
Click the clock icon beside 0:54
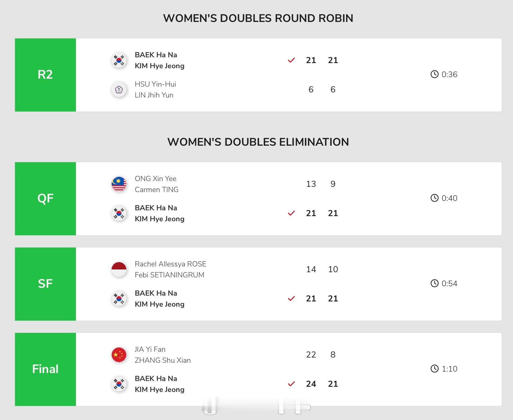pyautogui.click(x=434, y=283)
